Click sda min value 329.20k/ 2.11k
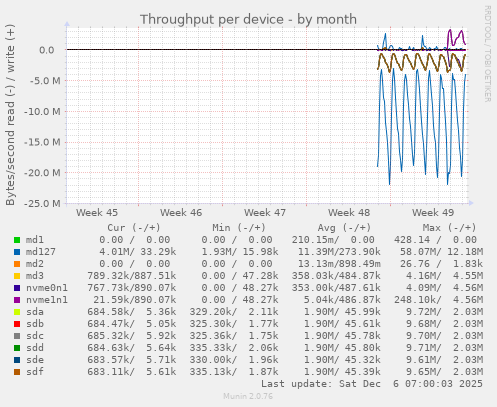The height and width of the screenshot is (407, 497). 234,312
